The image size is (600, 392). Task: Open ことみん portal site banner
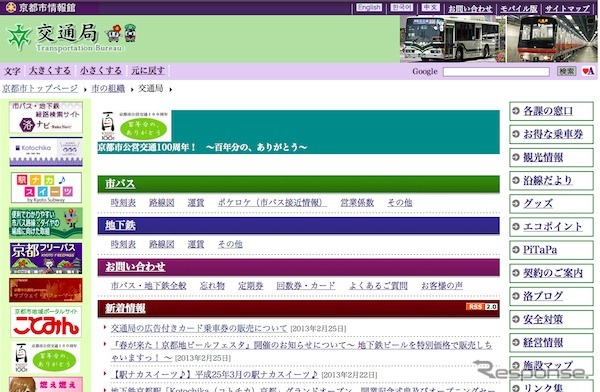pyautogui.click(x=46, y=322)
